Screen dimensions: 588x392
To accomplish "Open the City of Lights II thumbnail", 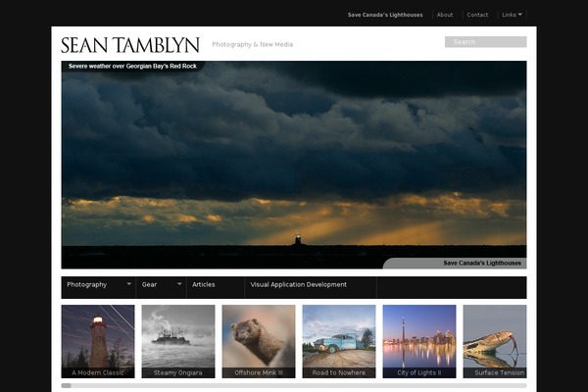I will pos(419,341).
